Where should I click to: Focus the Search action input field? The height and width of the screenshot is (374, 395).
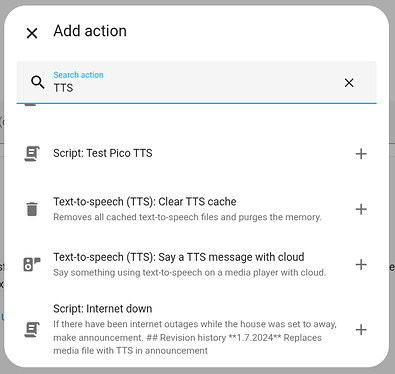click(x=197, y=82)
